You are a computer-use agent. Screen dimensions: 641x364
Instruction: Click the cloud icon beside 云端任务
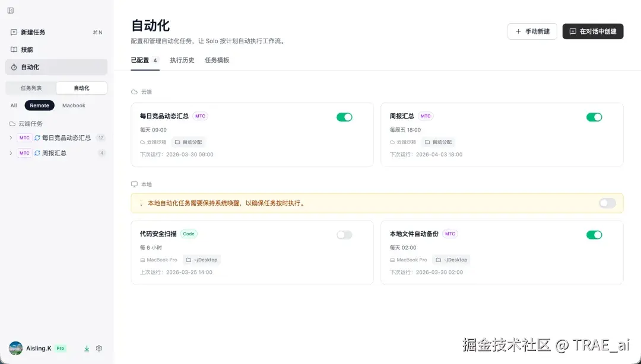coord(12,124)
